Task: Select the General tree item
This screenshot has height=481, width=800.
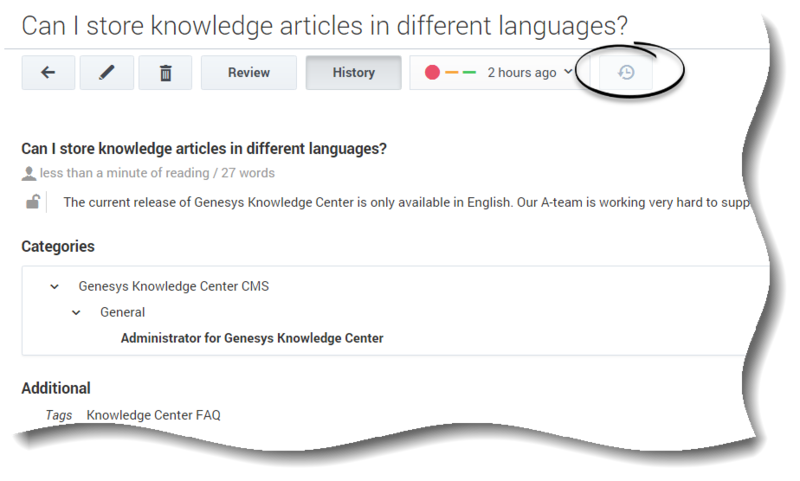Action: [122, 312]
